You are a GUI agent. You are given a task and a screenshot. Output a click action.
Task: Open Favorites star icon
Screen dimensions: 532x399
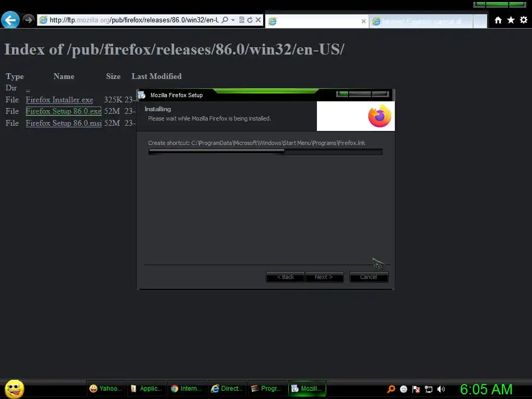(511, 20)
